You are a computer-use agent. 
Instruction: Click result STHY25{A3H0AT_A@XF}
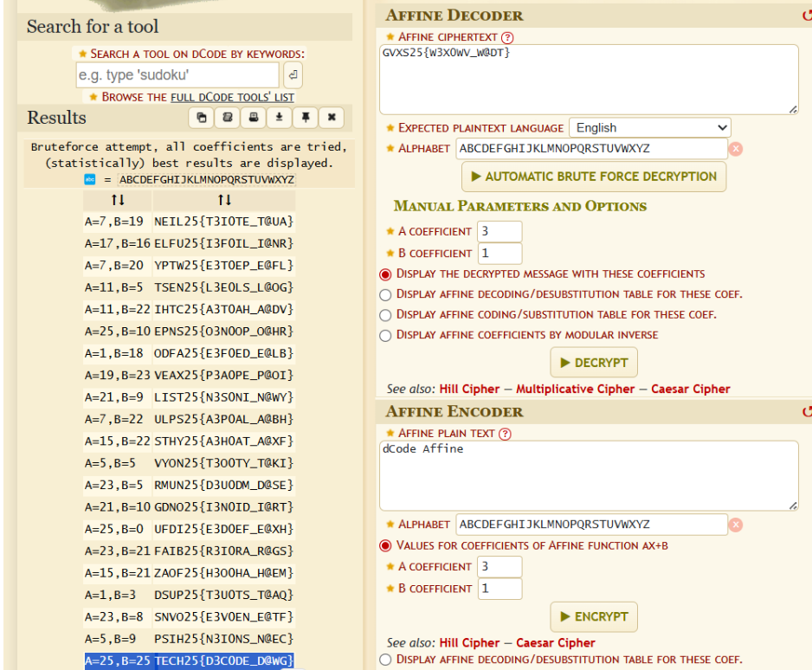click(x=223, y=441)
